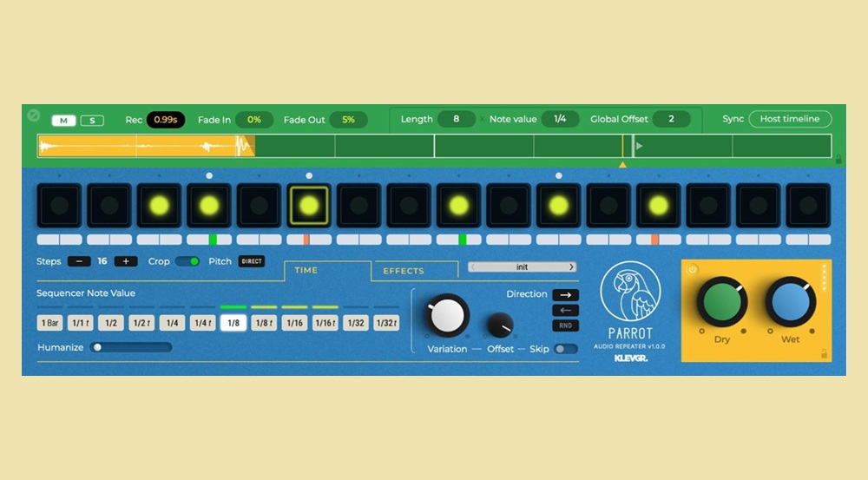868x480 pixels.
Task: Click the Length value field
Action: pos(456,119)
